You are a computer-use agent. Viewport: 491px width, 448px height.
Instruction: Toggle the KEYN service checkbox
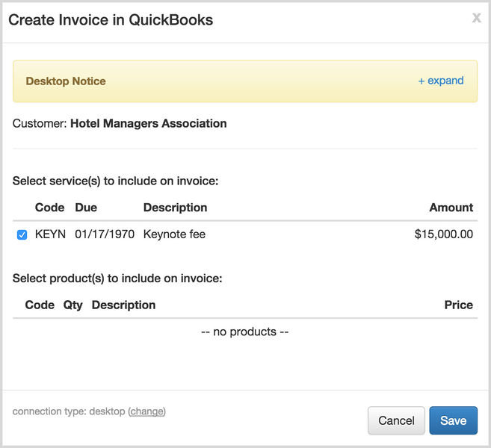tap(22, 235)
